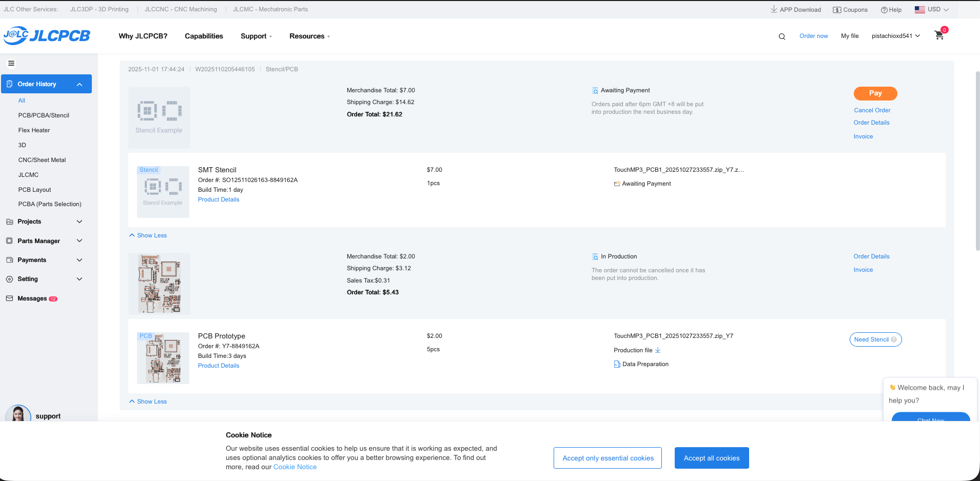Select PCBA (Parts Selection) filter
The width and height of the screenshot is (980, 481).
coord(50,204)
